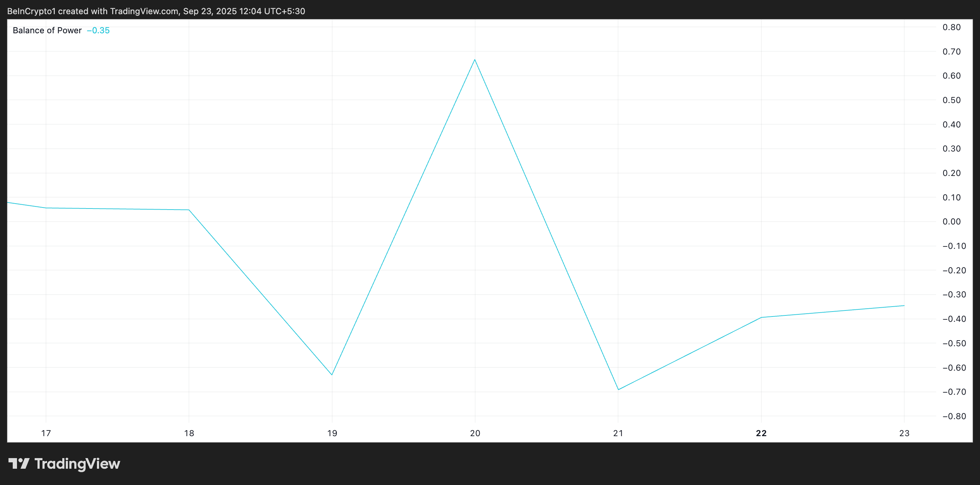Click date label 17 on time axis
This screenshot has width=980, height=485.
point(46,433)
